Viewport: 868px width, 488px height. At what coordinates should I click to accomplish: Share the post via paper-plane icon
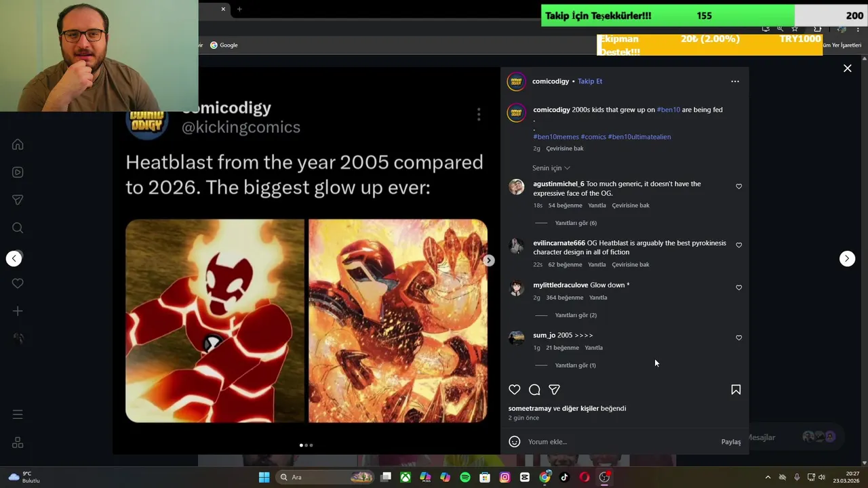(x=554, y=390)
